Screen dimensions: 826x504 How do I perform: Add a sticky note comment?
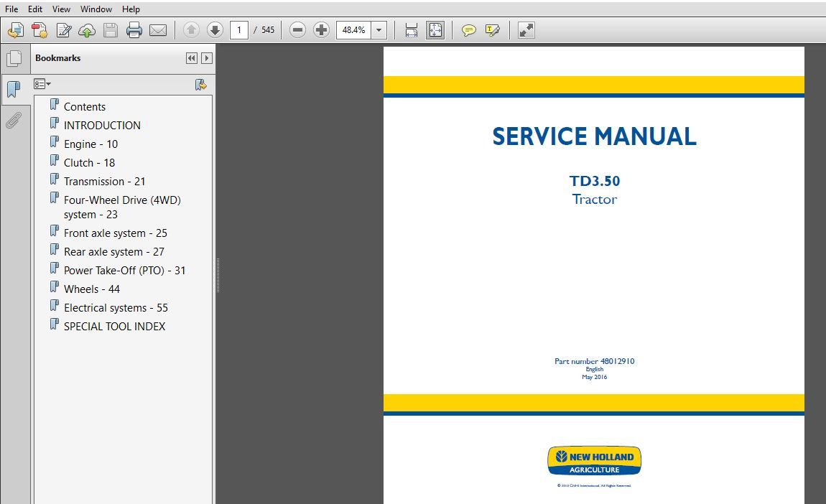pyautogui.click(x=469, y=29)
